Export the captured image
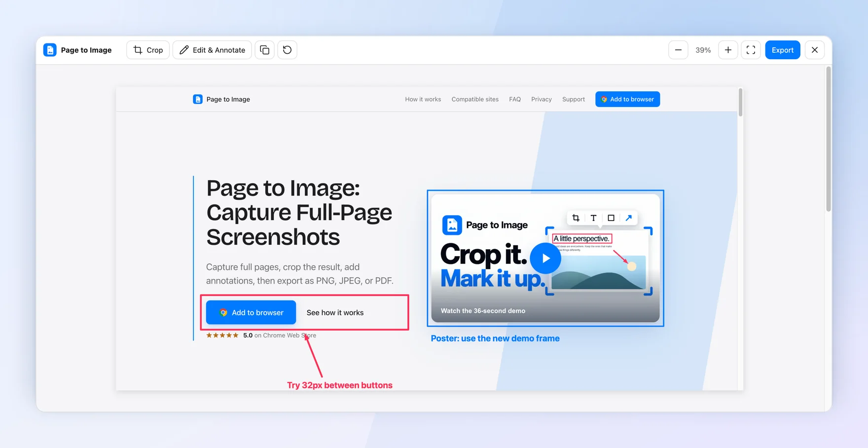The width and height of the screenshot is (868, 448). (x=783, y=50)
